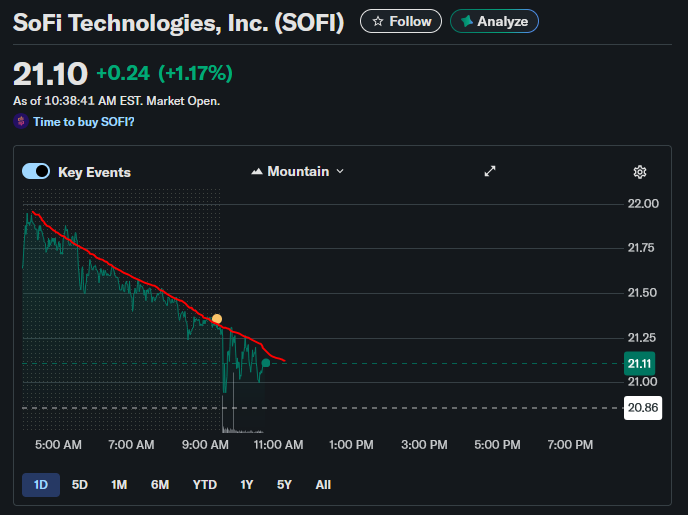
Task: Select the 6M time range
Action: click(x=160, y=485)
